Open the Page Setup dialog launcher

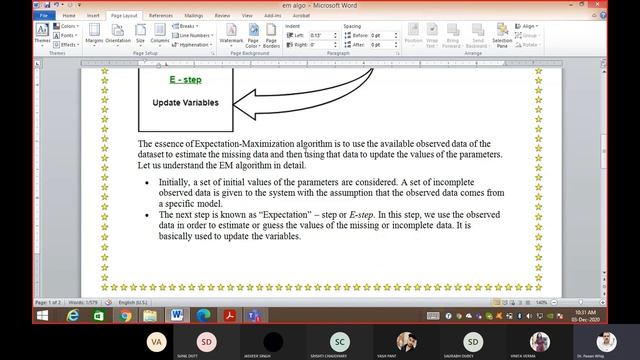tap(213, 53)
